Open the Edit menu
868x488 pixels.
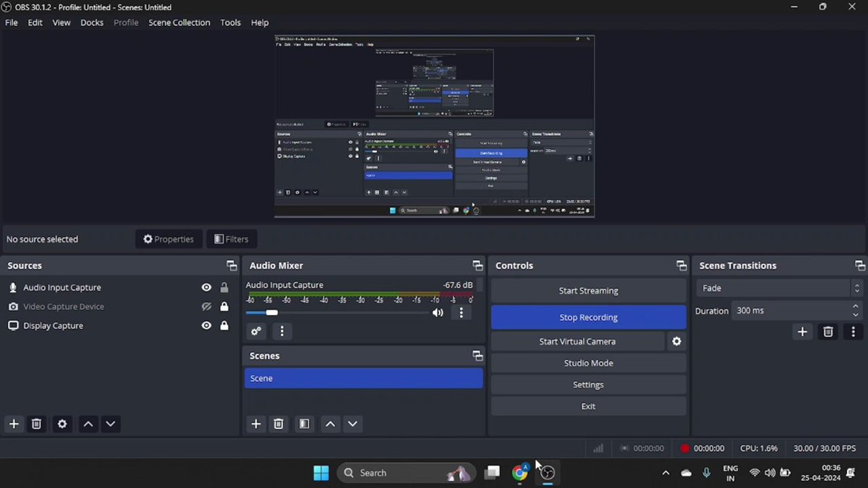tap(35, 22)
